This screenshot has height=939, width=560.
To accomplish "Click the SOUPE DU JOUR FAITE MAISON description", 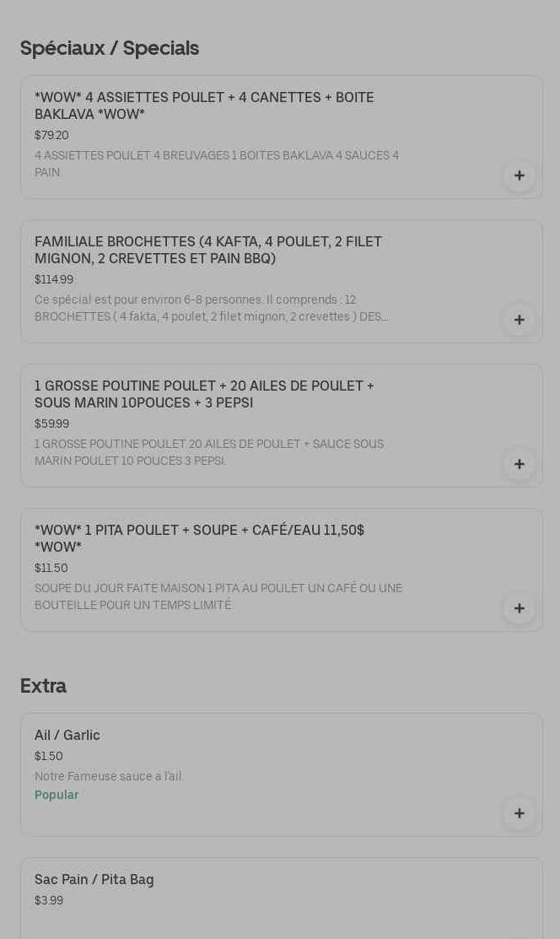I will pyautogui.click(x=218, y=596).
